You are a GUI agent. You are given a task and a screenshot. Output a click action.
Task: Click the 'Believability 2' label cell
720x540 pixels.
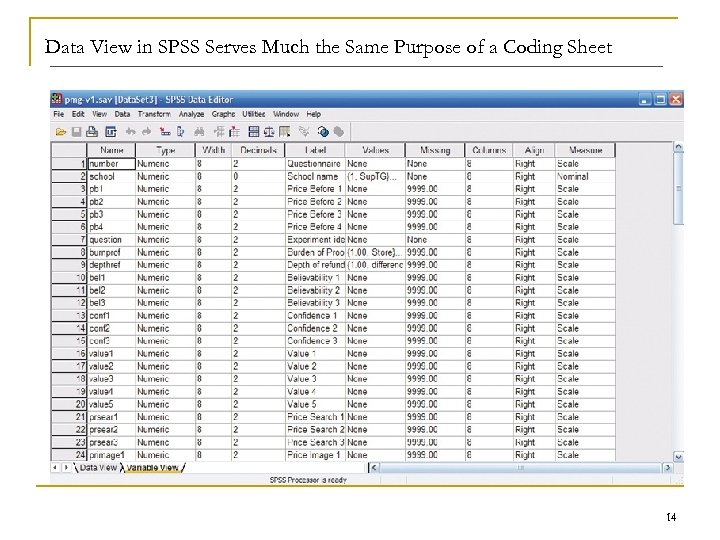[x=315, y=290]
